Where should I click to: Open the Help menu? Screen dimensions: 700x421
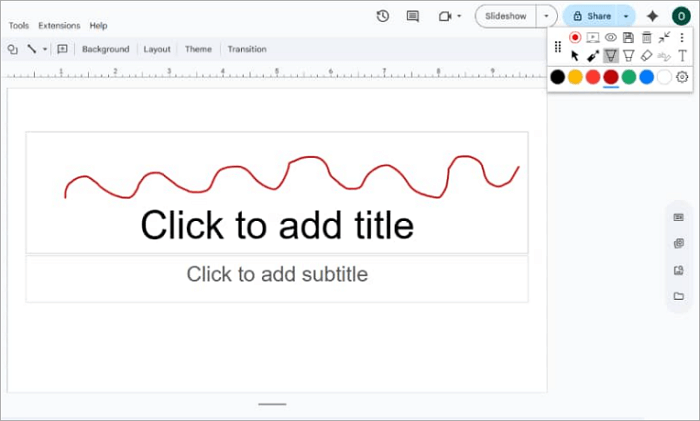[98, 25]
